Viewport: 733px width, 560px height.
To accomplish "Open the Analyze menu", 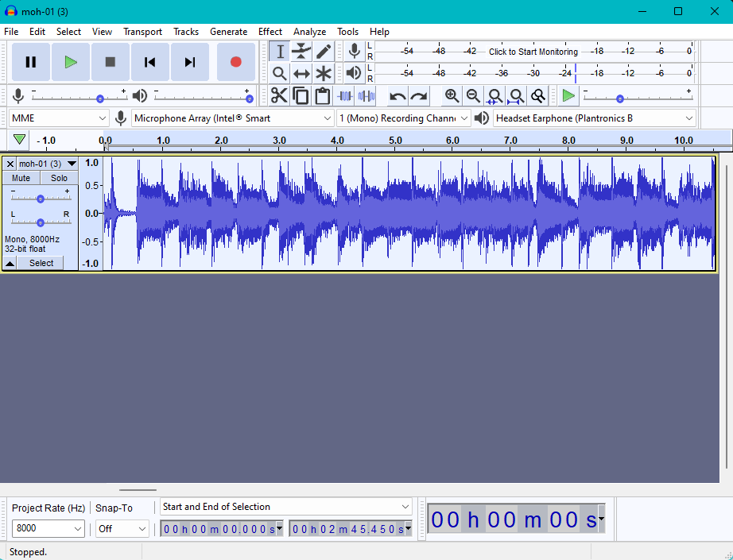I will coord(309,32).
